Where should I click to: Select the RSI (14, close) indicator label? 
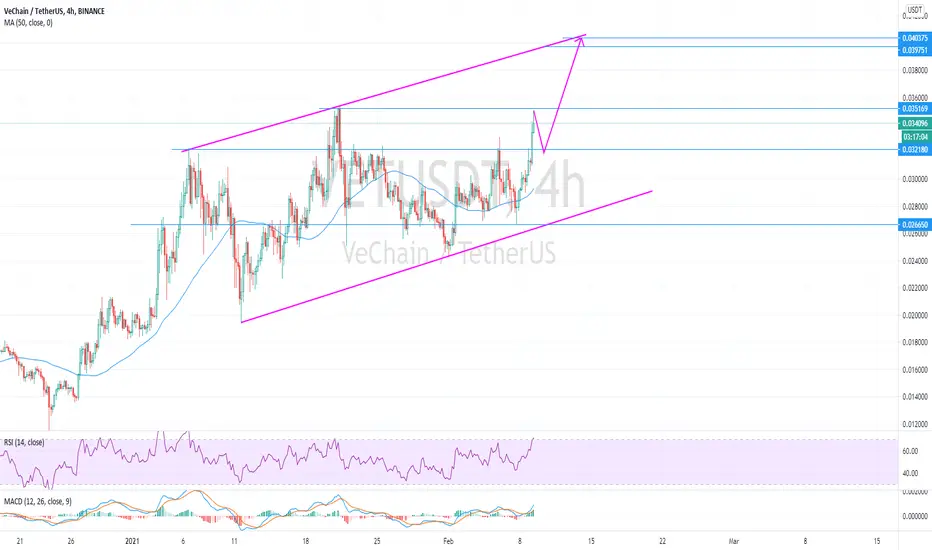point(24,442)
